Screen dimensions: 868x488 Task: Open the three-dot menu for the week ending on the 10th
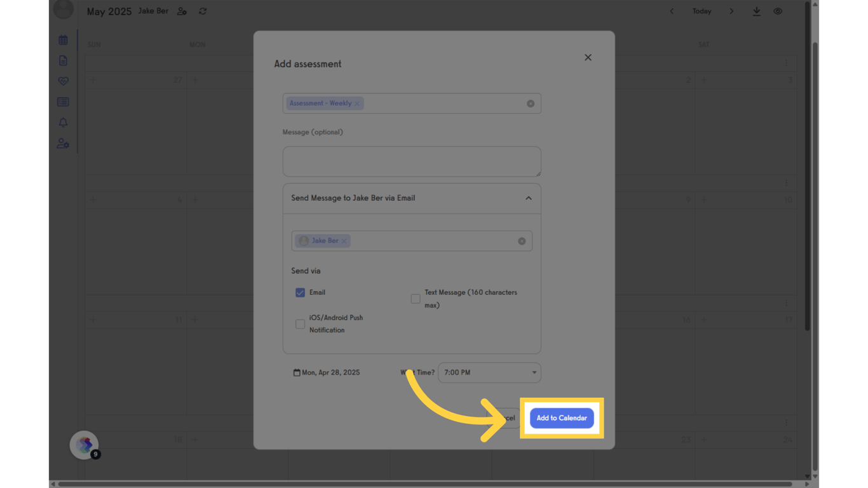click(786, 183)
